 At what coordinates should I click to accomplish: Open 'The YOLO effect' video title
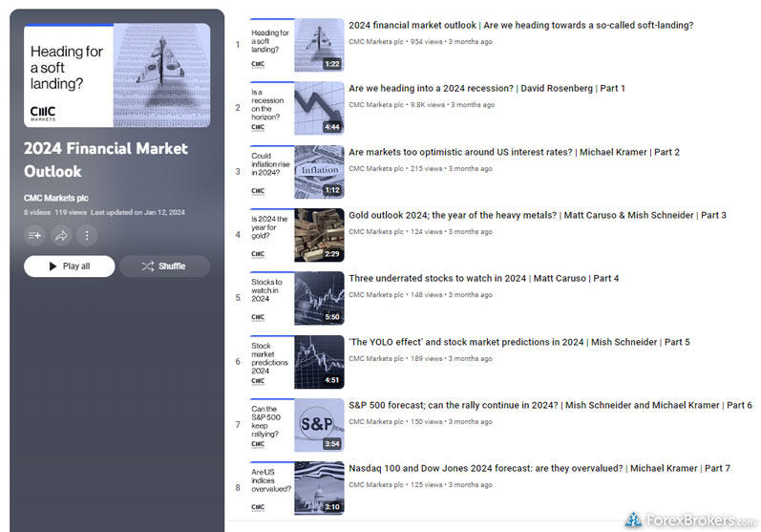(518, 342)
